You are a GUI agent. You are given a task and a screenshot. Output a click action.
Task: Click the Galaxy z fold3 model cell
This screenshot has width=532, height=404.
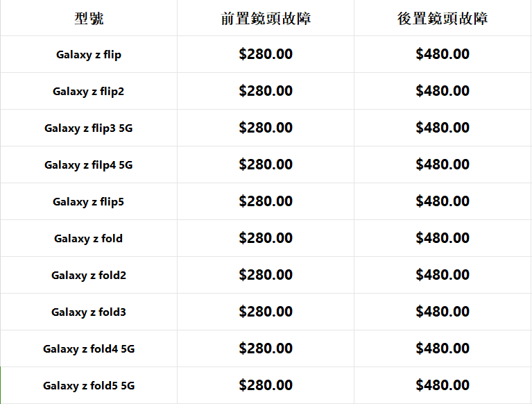pyautogui.click(x=89, y=312)
